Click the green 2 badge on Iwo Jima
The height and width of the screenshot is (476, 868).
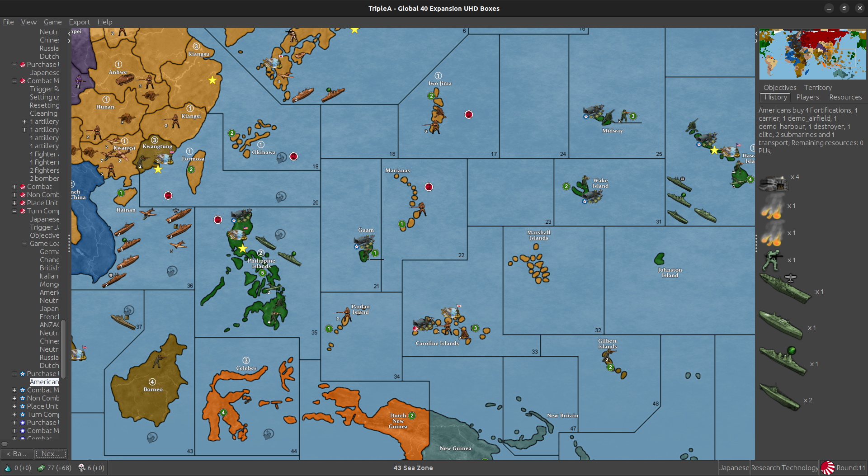click(x=431, y=96)
